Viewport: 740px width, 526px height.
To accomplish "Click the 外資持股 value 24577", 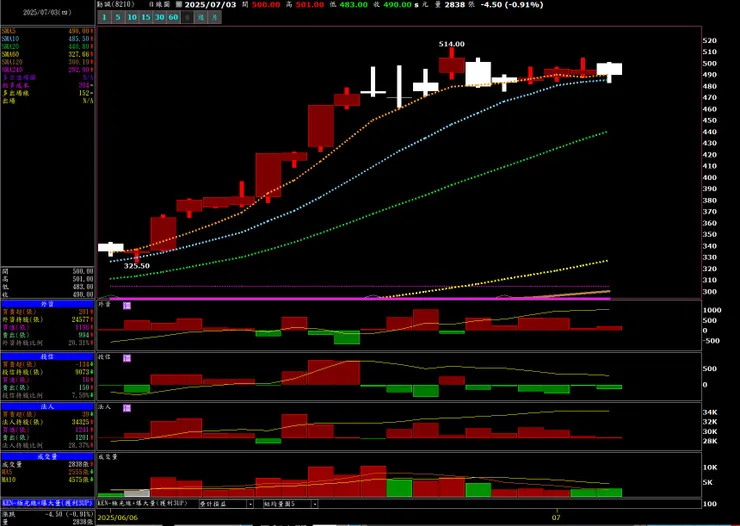I will (81, 320).
